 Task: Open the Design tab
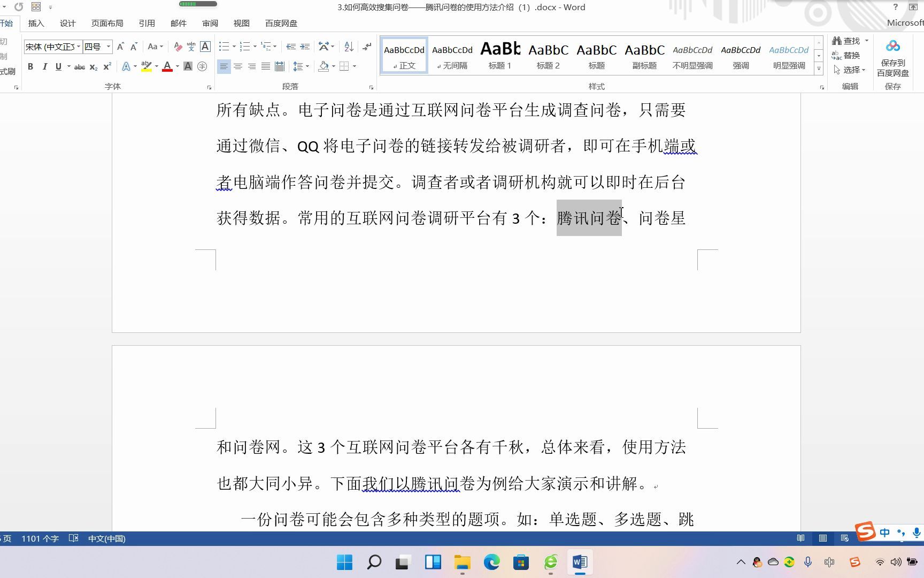[x=67, y=23]
